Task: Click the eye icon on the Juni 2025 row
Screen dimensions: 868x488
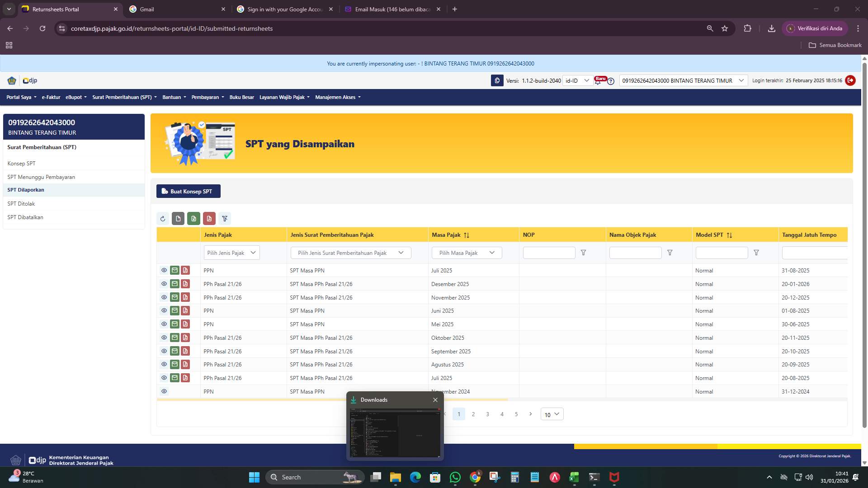Action: pyautogui.click(x=164, y=310)
